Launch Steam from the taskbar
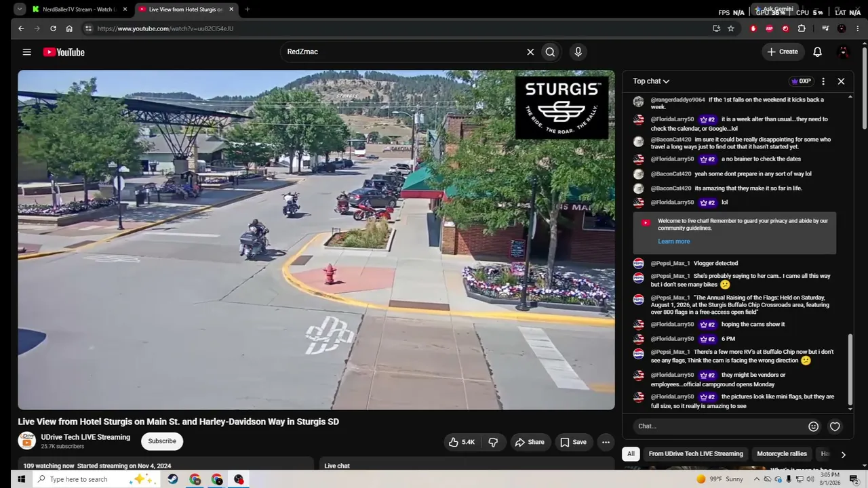Image resolution: width=868 pixels, height=488 pixels. [x=173, y=479]
